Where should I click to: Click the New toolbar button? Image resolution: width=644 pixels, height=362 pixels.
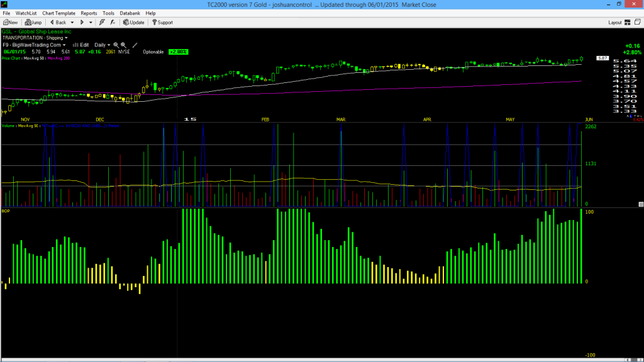click(10, 23)
